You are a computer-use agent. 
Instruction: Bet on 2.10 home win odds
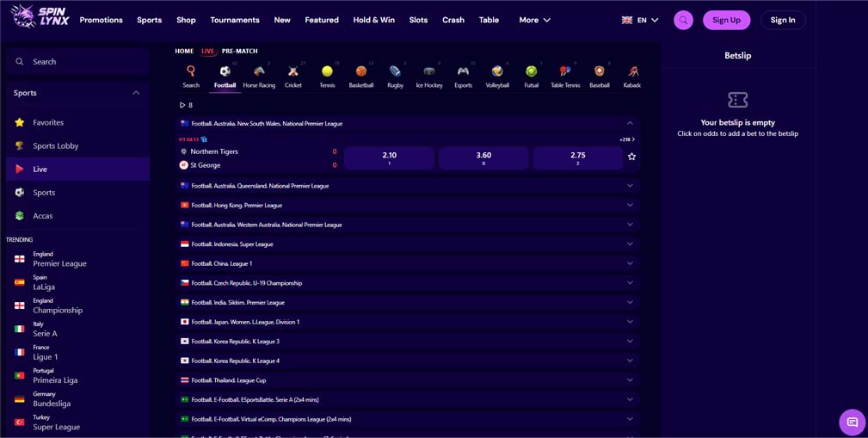(x=389, y=158)
